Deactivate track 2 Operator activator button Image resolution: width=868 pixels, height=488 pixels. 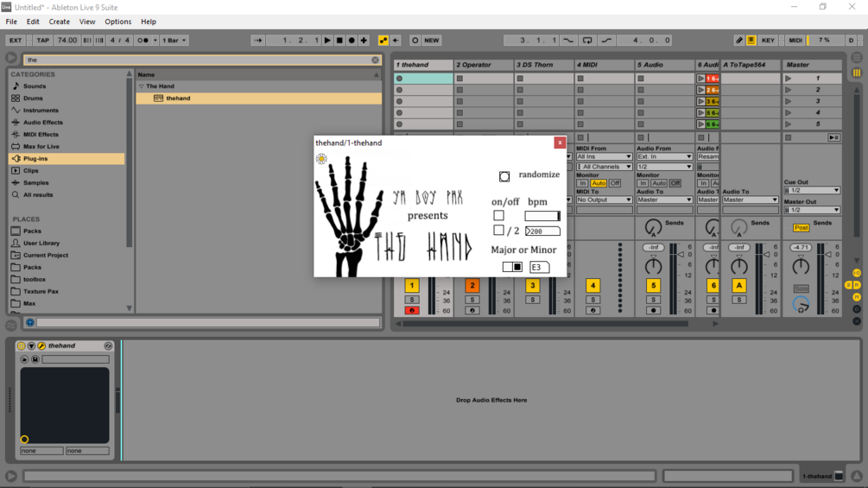point(472,286)
